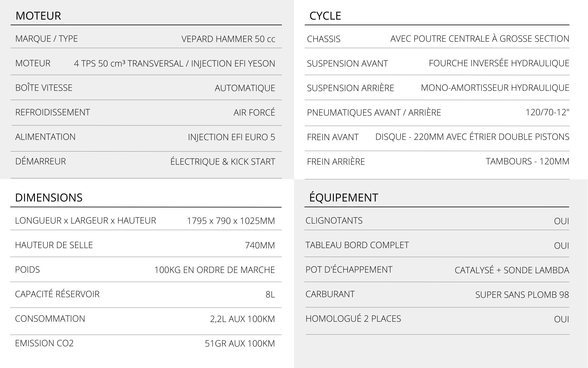This screenshot has height=368, width=588.
Task: Click the PNEUMATIQUES AVANT / ARRIÈRE label
Action: click(374, 113)
